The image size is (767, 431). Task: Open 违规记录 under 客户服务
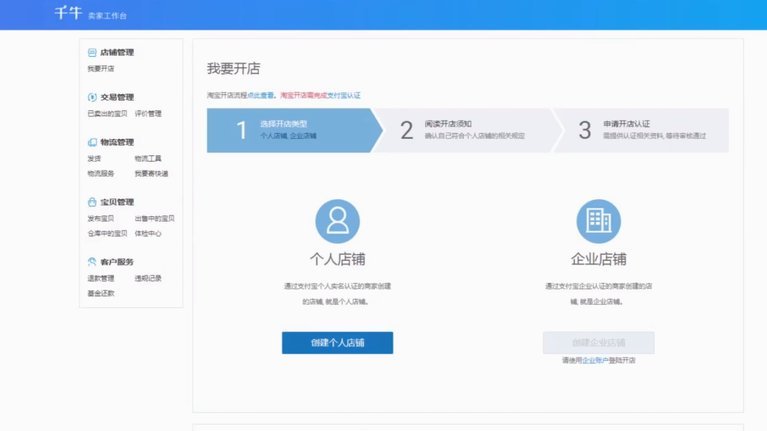pyautogui.click(x=148, y=278)
